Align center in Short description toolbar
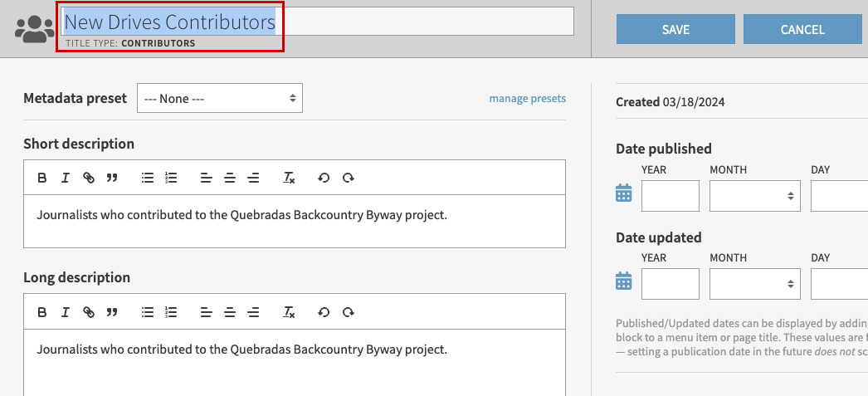This screenshot has height=396, width=868. pos(230,178)
